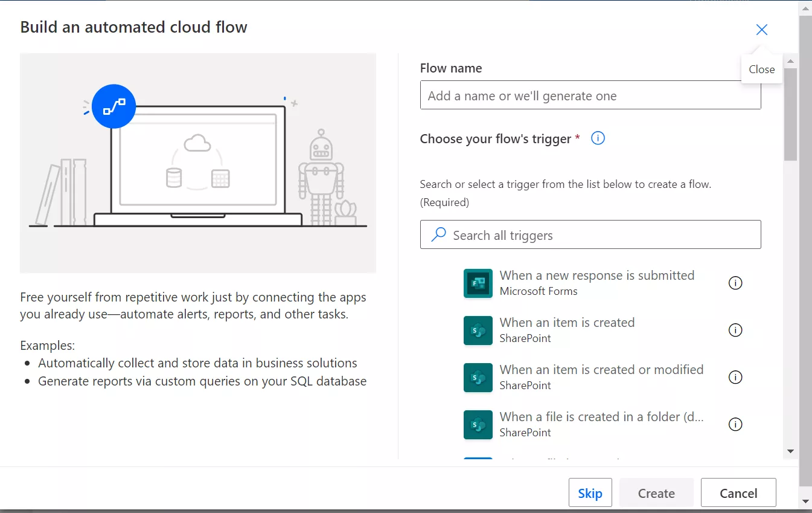812x513 pixels.
Task: Show info for 'When a file is created in a folder'
Action: point(735,424)
